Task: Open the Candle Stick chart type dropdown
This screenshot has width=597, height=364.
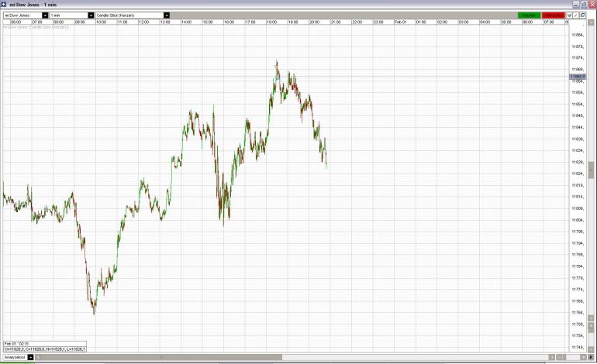Action: pyautogui.click(x=167, y=15)
